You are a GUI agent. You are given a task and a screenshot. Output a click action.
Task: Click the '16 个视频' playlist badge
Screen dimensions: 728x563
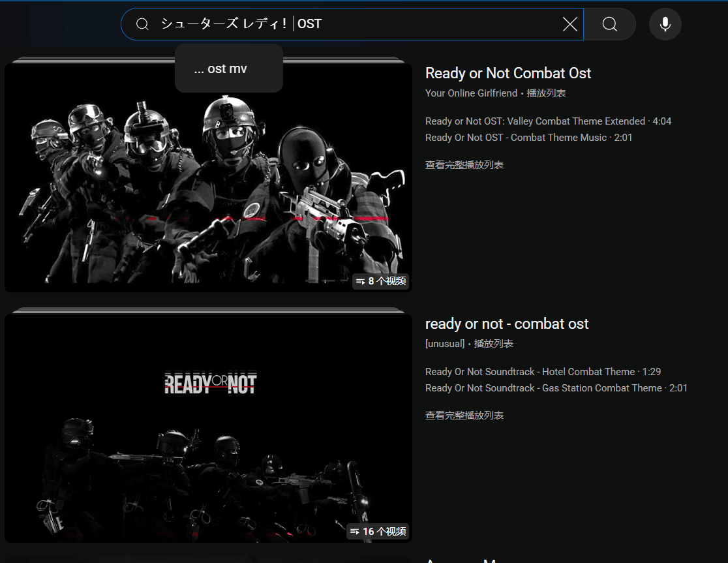coord(378,532)
